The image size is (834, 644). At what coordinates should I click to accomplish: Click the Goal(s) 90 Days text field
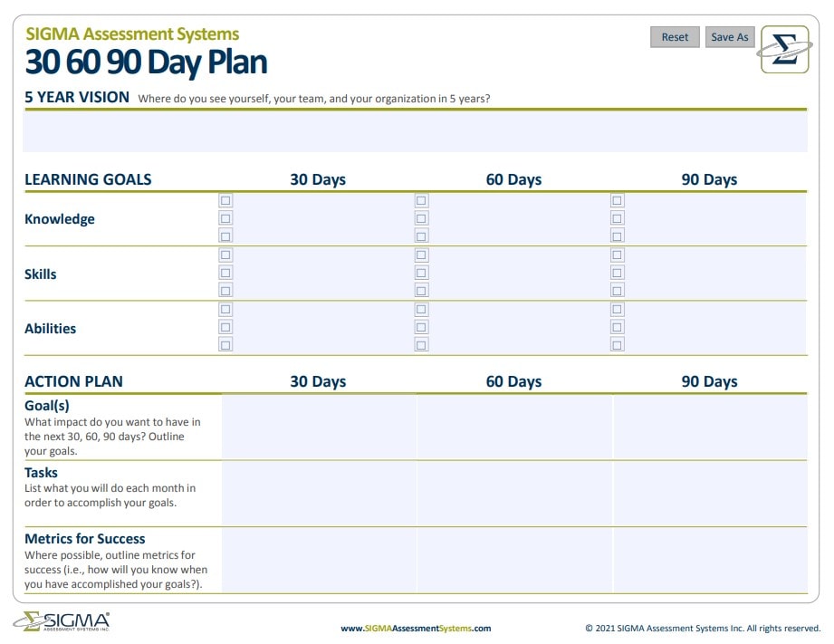(710, 427)
